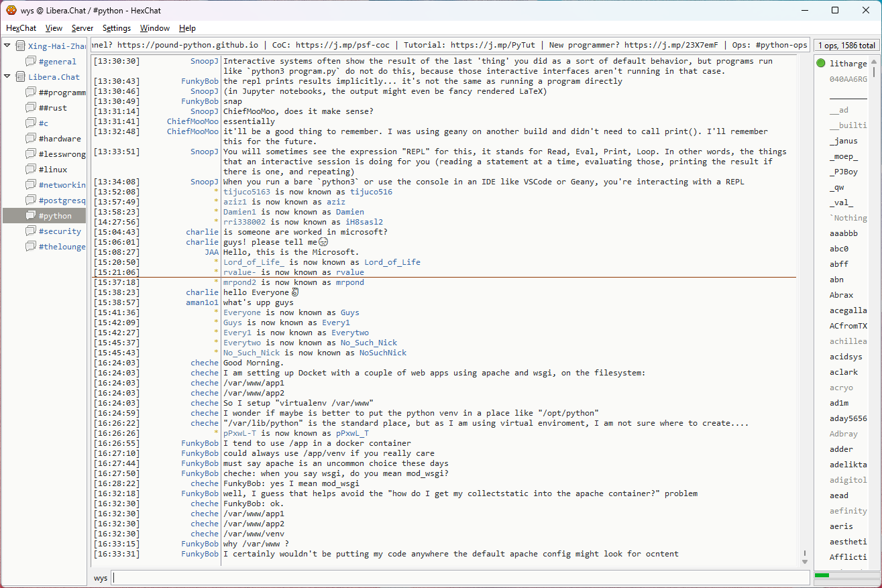The height and width of the screenshot is (588, 882).
Task: Click the channel icon beside #general
Action: pos(30,62)
